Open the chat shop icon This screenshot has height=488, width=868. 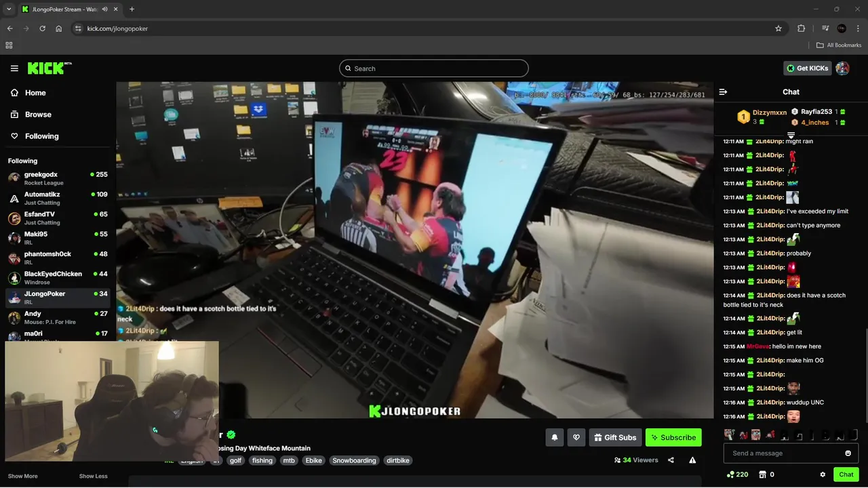pos(766,474)
